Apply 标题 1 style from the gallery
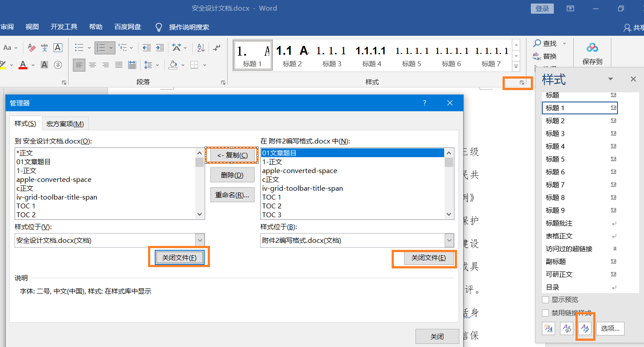 point(252,55)
